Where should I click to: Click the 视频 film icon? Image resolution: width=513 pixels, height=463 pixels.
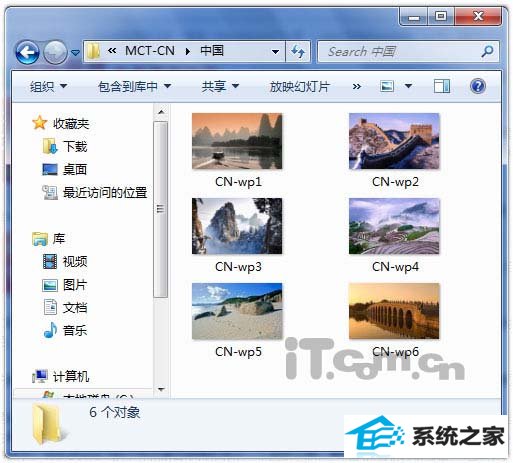point(50,262)
